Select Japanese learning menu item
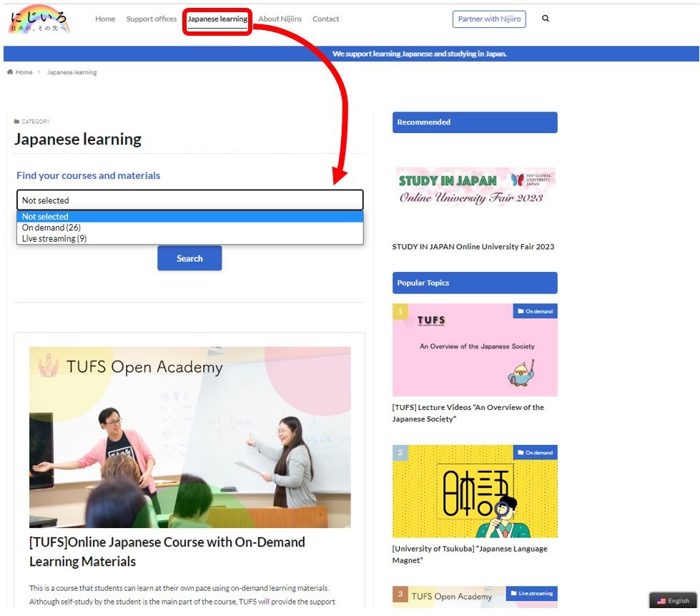This screenshot has width=700, height=616. [x=217, y=19]
